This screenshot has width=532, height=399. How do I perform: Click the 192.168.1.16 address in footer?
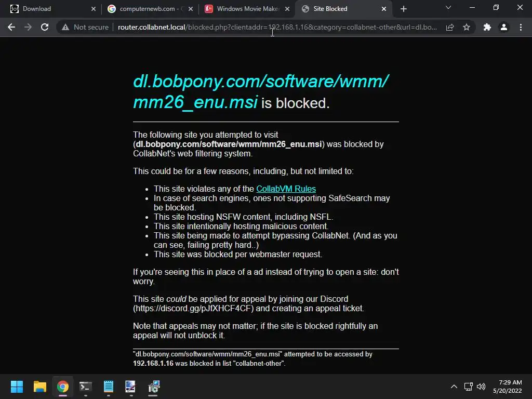[x=153, y=363]
